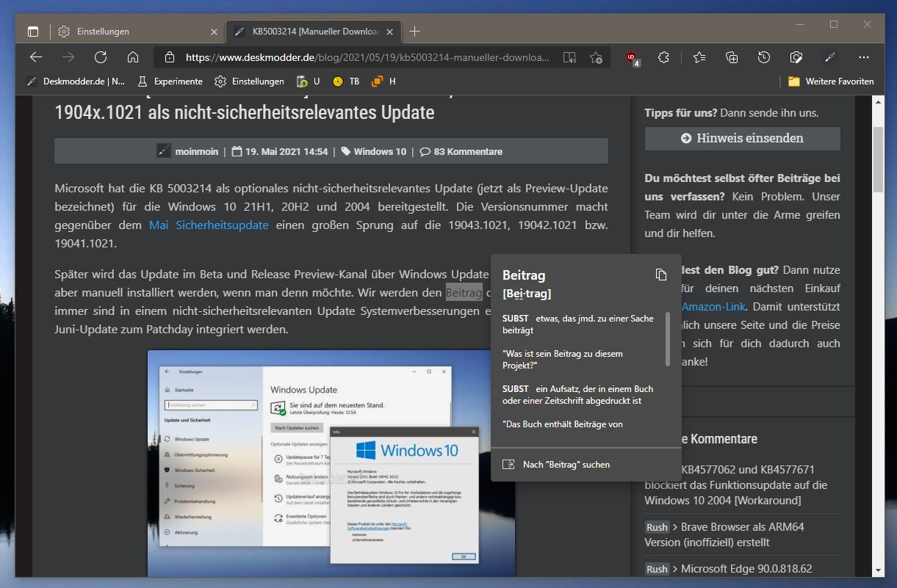This screenshot has width=897, height=588.
Task: Open Edge settings and more menu
Action: coord(864,57)
